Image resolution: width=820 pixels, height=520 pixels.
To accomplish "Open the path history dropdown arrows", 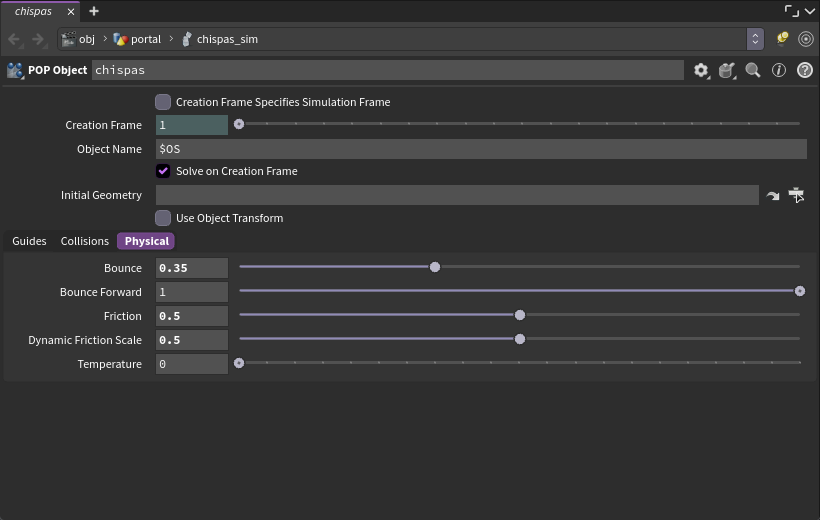I will (x=755, y=39).
